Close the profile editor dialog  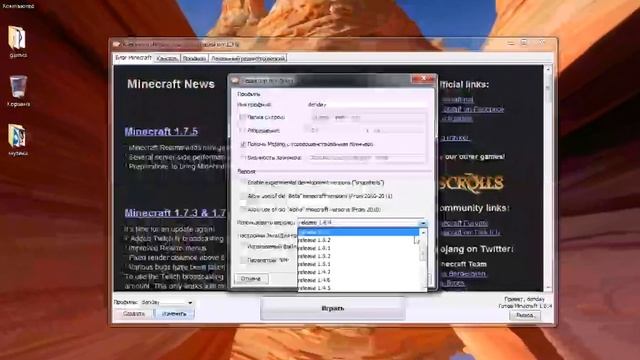tap(423, 78)
